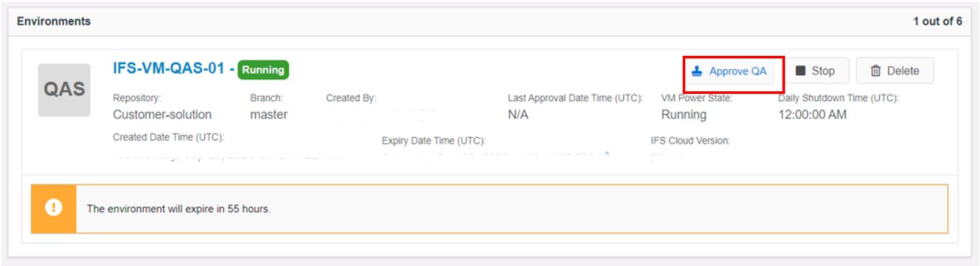This screenshot has width=980, height=266.
Task: Click the IFS Cloud Version label
Action: 690,141
